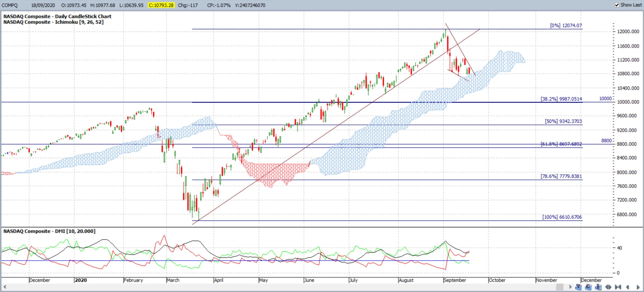Image resolution: width=644 pixels, height=292 pixels.
Task: Click the scrollbar right arrow
Action: [x=570, y=287]
